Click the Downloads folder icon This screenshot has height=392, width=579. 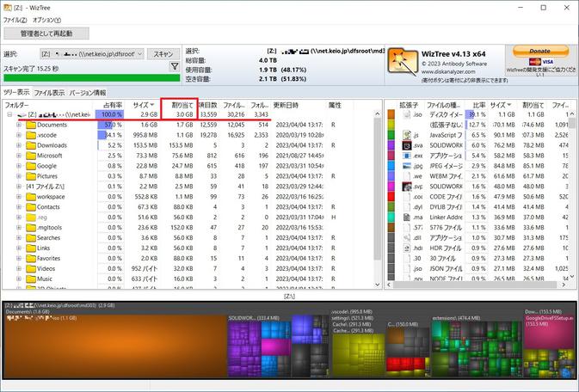click(x=30, y=145)
